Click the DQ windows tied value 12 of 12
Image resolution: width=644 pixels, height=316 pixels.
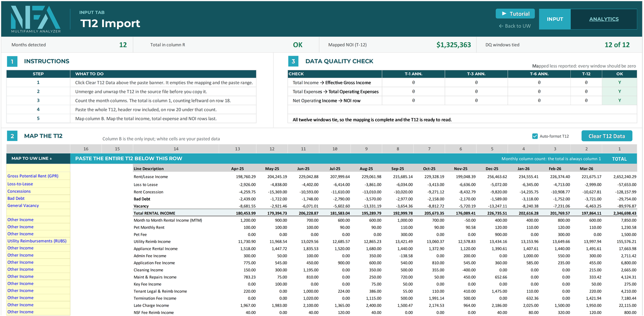point(617,45)
